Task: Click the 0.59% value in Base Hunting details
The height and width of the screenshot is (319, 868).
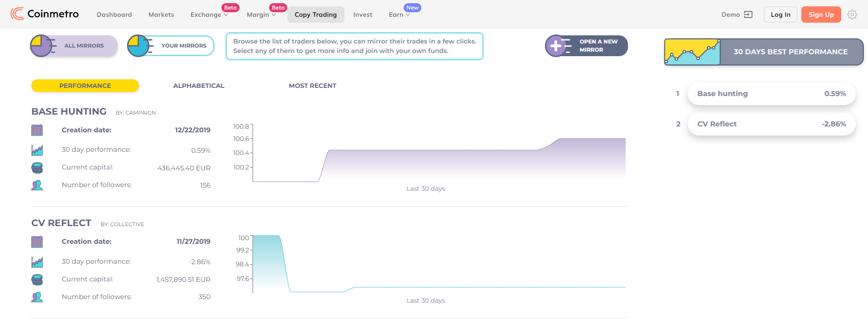Action: point(201,150)
